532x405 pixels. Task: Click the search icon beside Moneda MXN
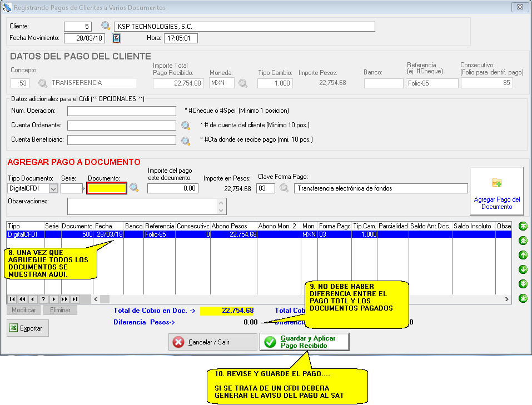[x=243, y=83]
